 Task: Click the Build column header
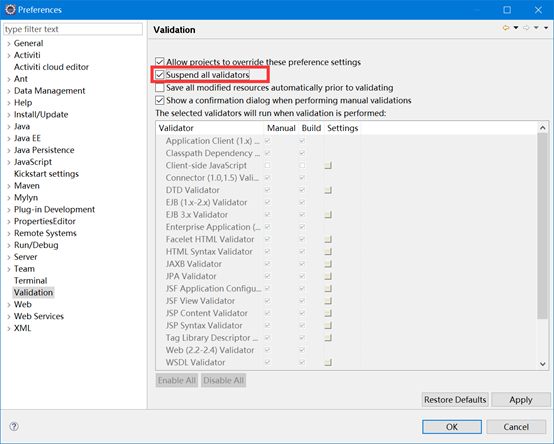click(311, 128)
